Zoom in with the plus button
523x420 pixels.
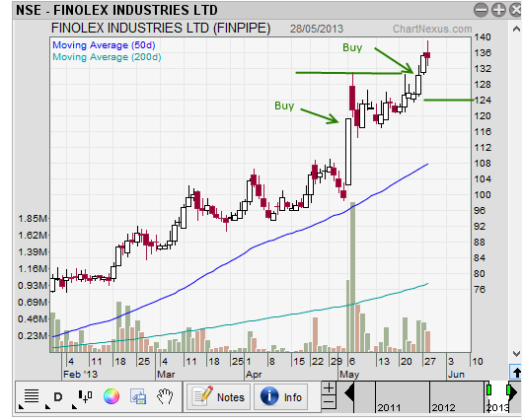click(329, 388)
